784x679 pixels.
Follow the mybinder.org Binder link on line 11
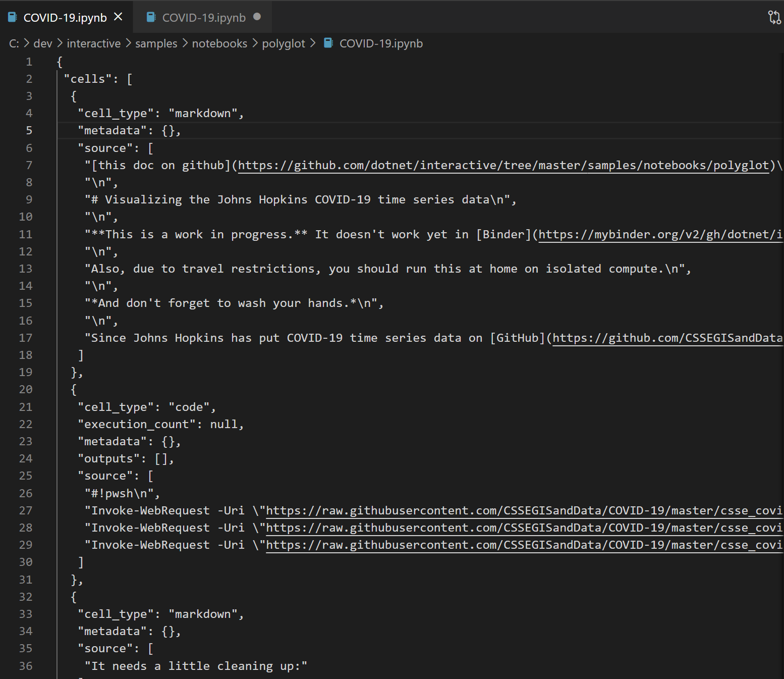(656, 234)
